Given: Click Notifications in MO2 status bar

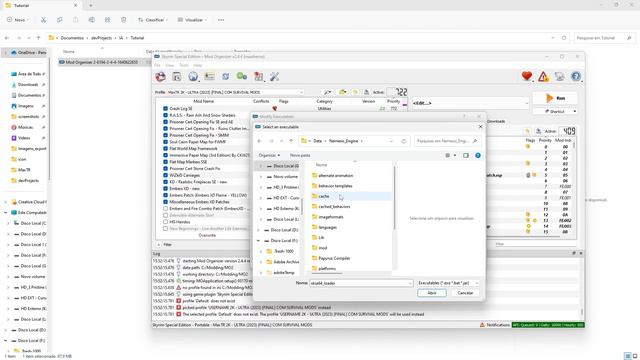Looking at the screenshot, I should coord(495,325).
